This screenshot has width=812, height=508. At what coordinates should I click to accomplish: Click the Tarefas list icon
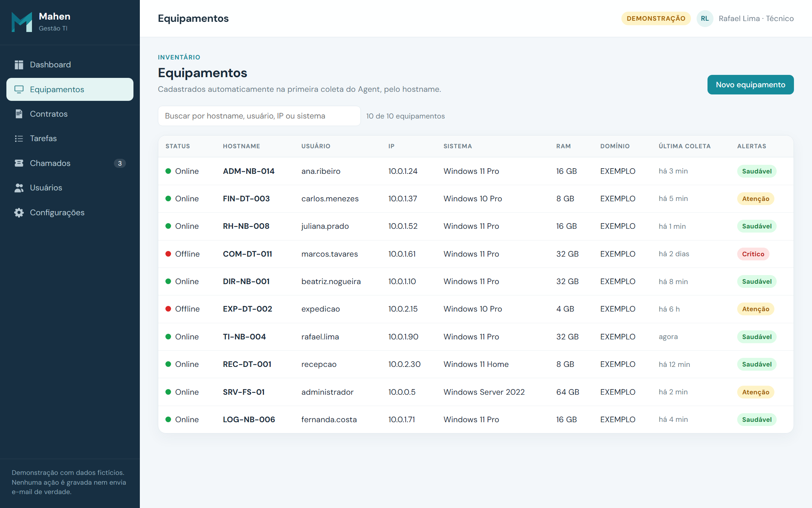point(19,138)
